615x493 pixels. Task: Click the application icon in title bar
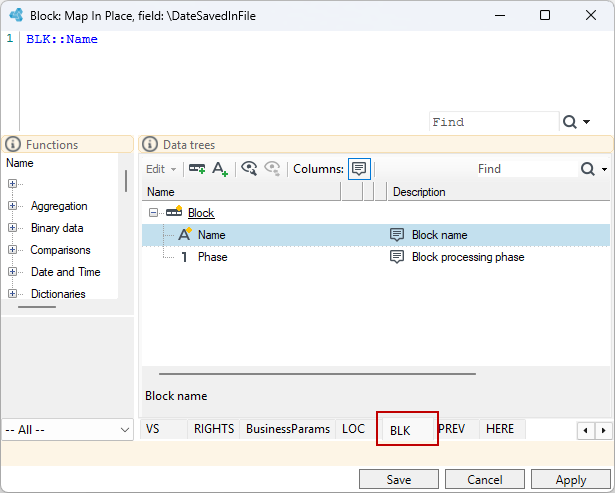tap(16, 15)
